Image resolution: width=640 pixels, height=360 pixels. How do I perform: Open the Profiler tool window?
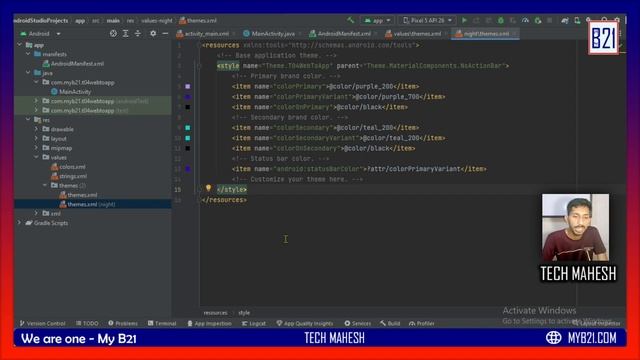tap(422, 323)
